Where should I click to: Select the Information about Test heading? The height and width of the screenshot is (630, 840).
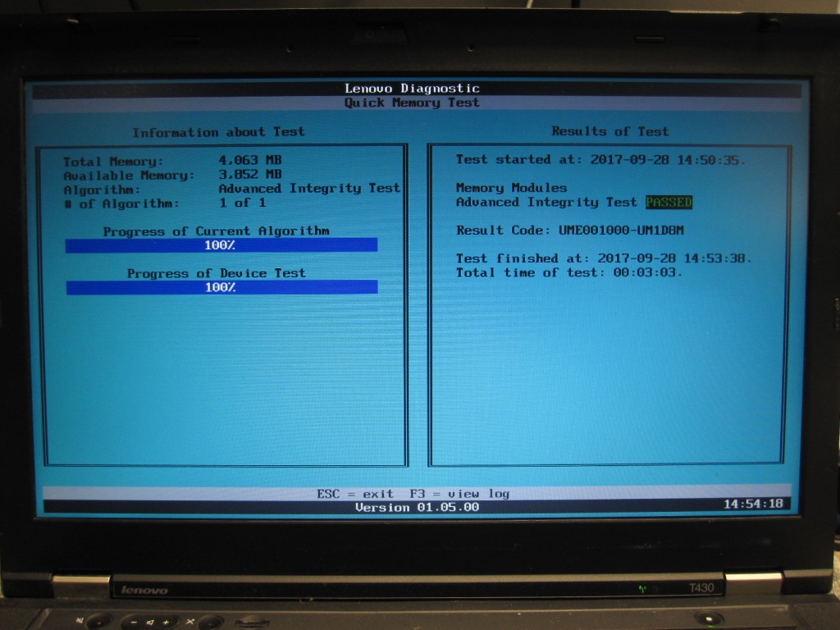pos(218,132)
